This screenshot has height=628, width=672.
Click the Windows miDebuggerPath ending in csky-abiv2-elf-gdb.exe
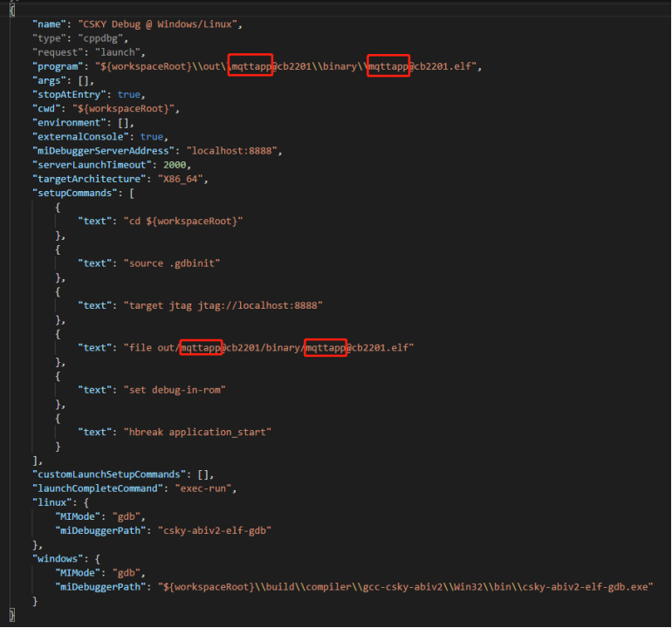pyautogui.click(x=405, y=587)
